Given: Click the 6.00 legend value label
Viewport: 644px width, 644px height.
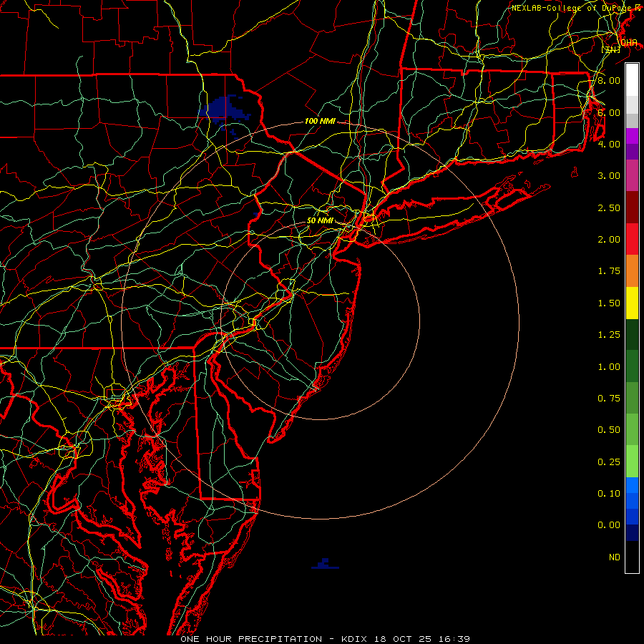Looking at the screenshot, I should tap(609, 112).
